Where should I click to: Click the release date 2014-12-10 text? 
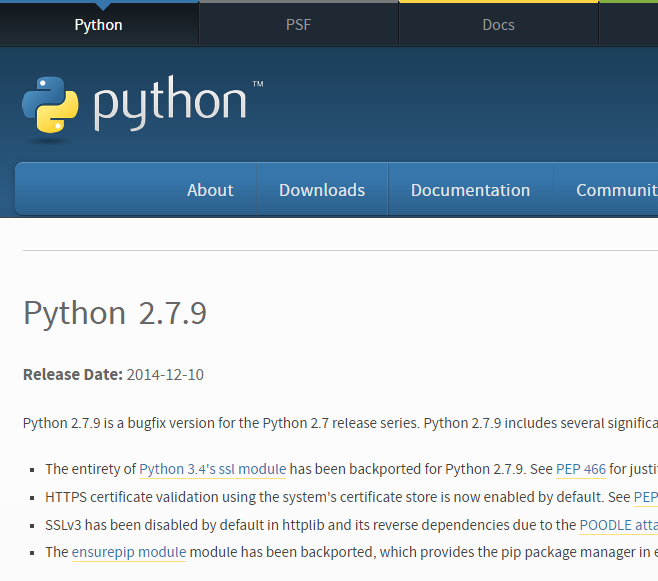click(x=165, y=375)
